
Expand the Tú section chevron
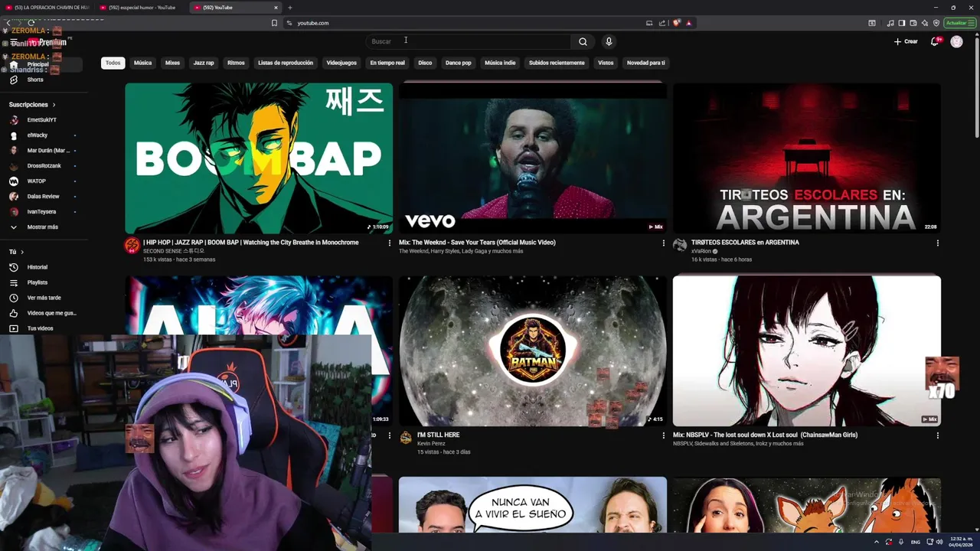pyautogui.click(x=22, y=252)
